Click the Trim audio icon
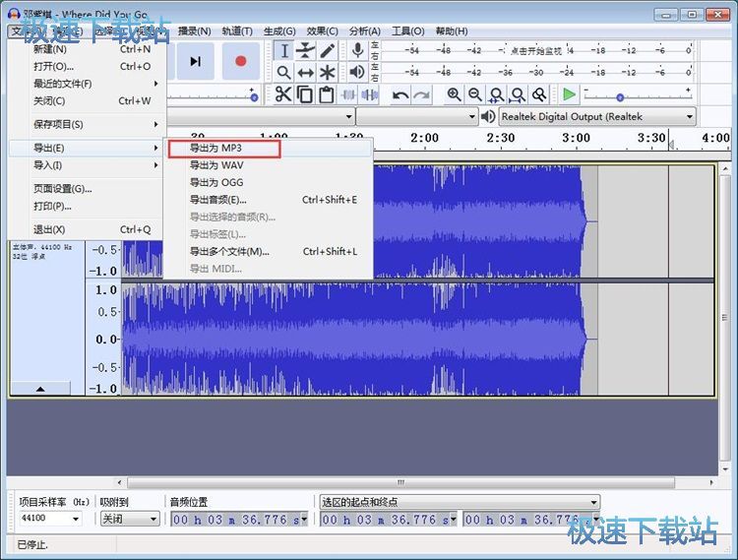 click(x=348, y=94)
